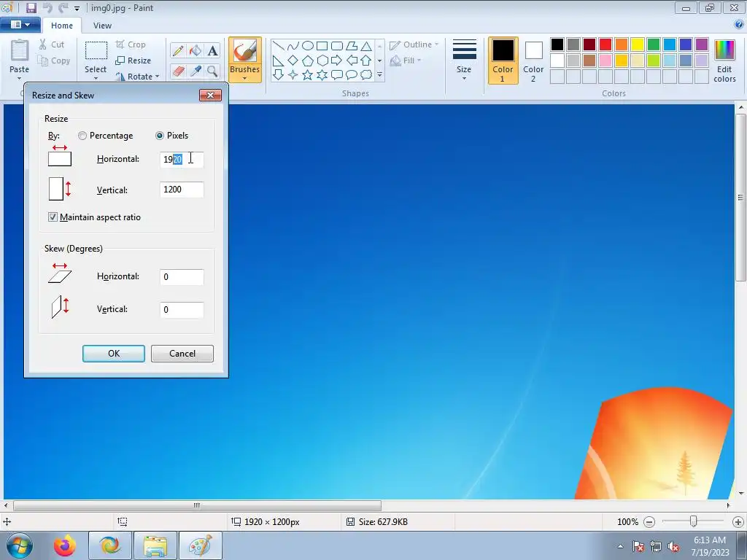
Task: Pick the yellow color swatch
Action: 638,44
